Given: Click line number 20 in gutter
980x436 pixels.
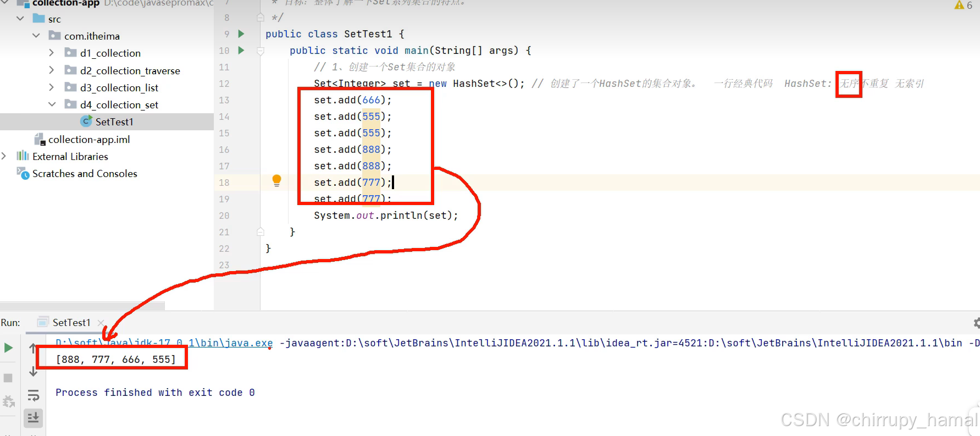Looking at the screenshot, I should point(224,216).
